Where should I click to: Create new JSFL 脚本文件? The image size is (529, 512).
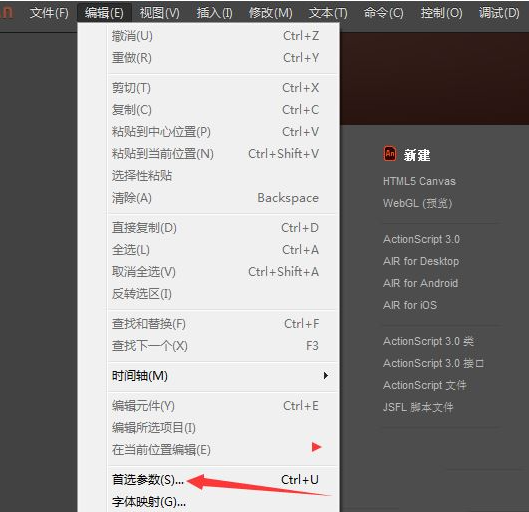click(418, 407)
